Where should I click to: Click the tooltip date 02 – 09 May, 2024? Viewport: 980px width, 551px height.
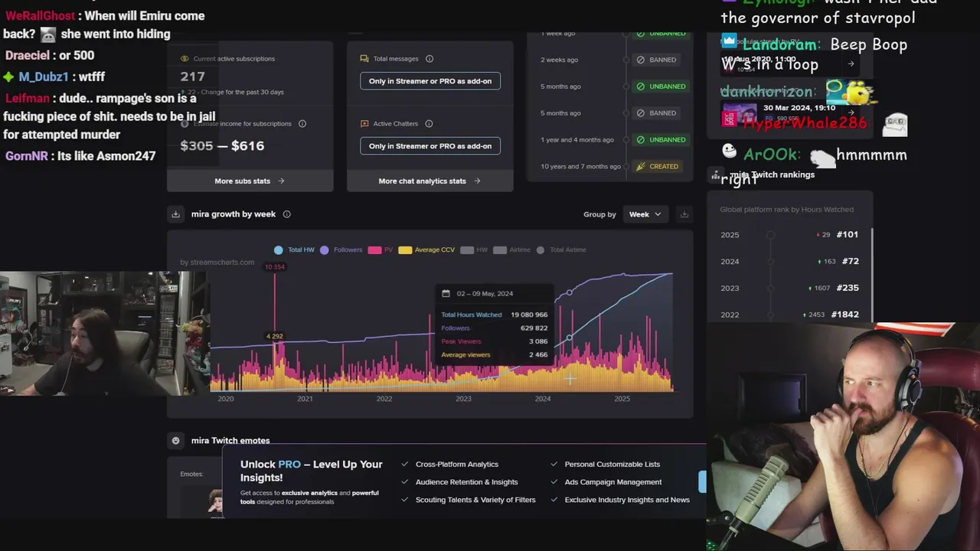click(485, 293)
